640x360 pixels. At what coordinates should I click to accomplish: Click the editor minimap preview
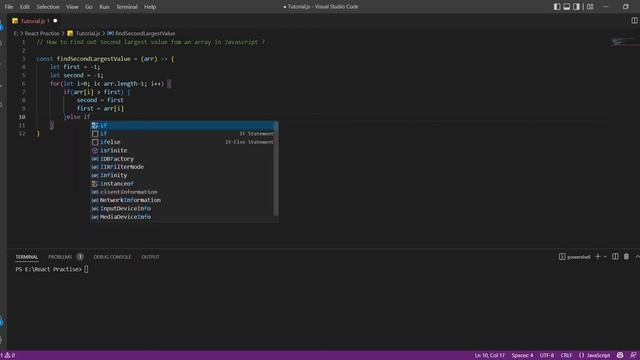pos(624,41)
